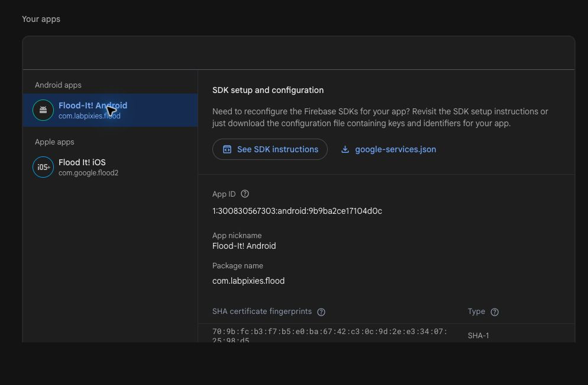Click the SHA fingerprint starting with 70:9b:fc
The image size is (588, 385).
click(x=329, y=335)
